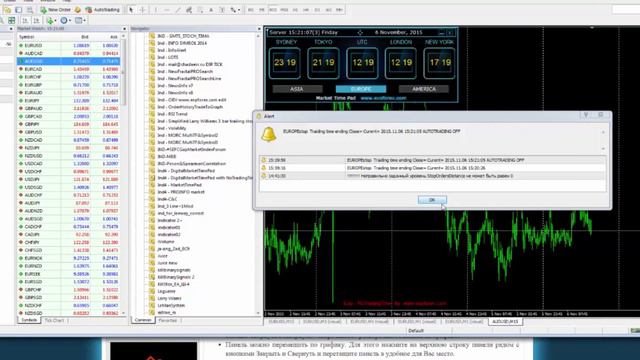640x360 pixels.
Task: Click the EUROPE session button
Action: 361,89
